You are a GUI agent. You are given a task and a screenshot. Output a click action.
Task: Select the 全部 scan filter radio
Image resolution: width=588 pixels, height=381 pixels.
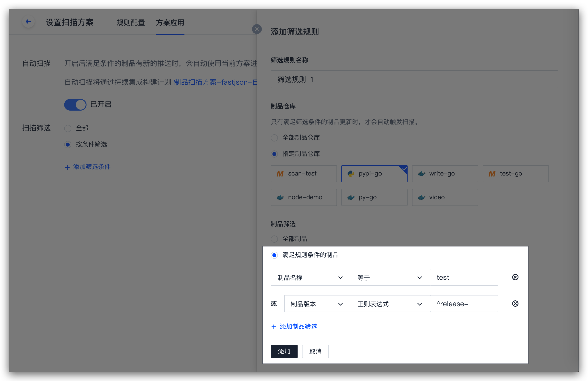(x=68, y=128)
